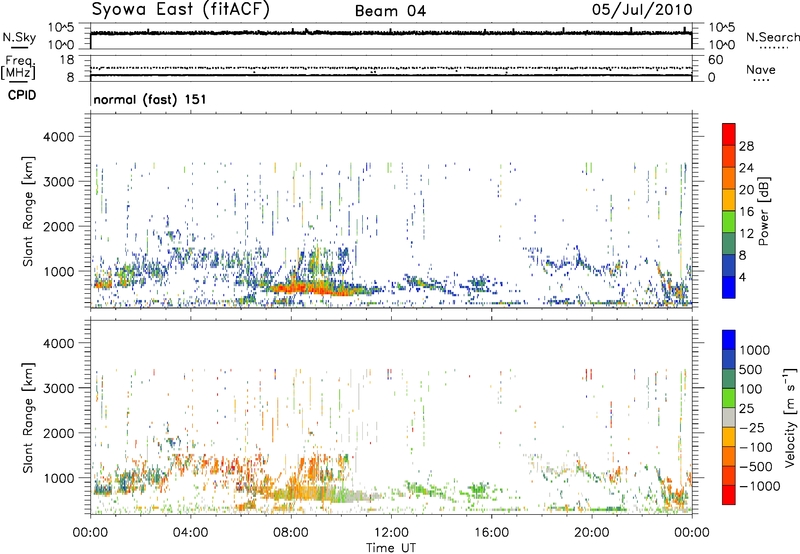
Task: Click the strong red echo near 08:30 in power panel
Action: (x=306, y=287)
